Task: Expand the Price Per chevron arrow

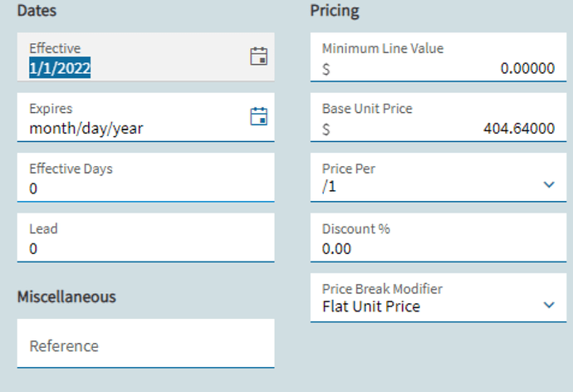Action: [549, 184]
